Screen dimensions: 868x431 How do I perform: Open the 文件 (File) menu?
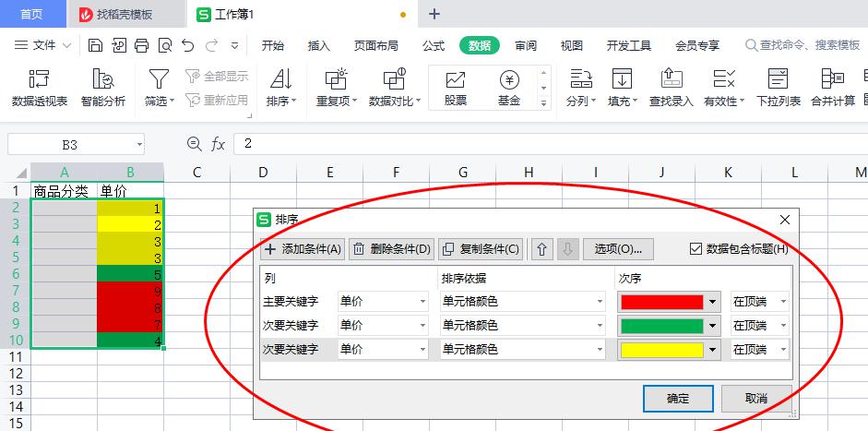pos(43,45)
